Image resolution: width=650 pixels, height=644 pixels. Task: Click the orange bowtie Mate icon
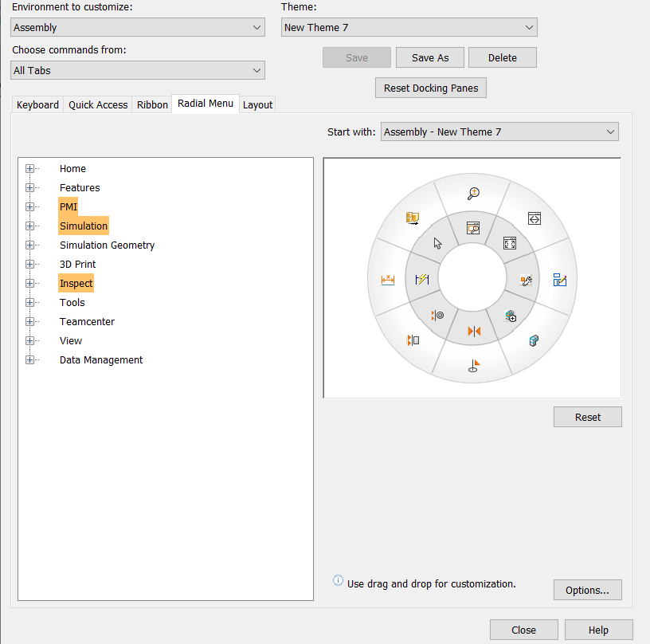[x=475, y=331]
